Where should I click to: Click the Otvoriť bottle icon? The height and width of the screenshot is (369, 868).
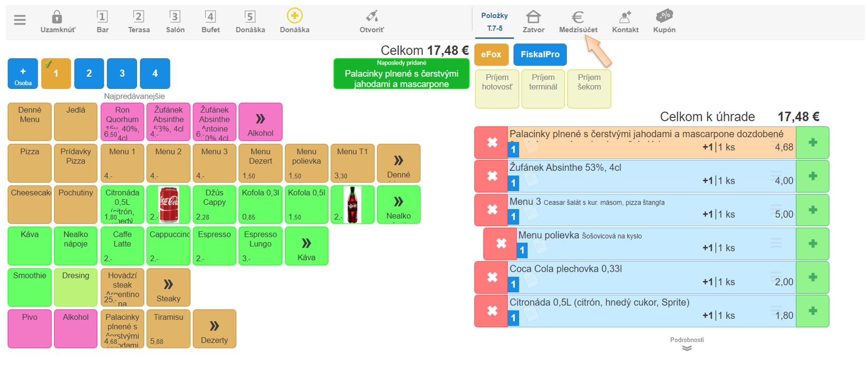(372, 16)
